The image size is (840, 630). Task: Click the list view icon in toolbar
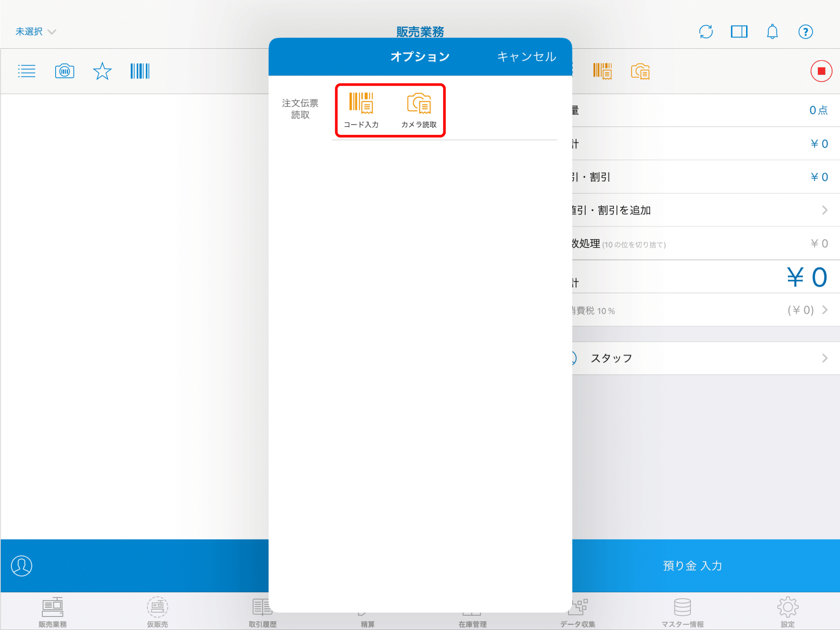(x=27, y=71)
